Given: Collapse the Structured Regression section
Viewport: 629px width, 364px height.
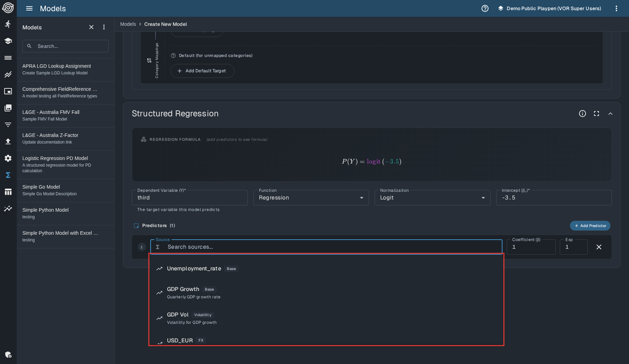Looking at the screenshot, I should pyautogui.click(x=610, y=114).
